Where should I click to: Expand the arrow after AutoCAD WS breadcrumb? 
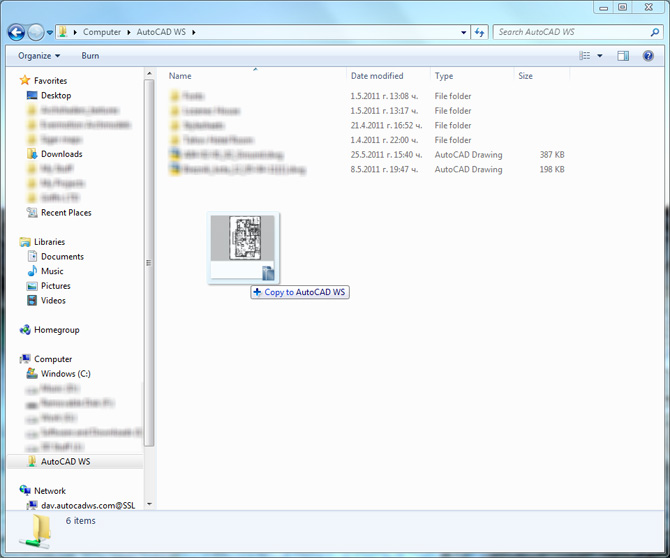[x=194, y=32]
